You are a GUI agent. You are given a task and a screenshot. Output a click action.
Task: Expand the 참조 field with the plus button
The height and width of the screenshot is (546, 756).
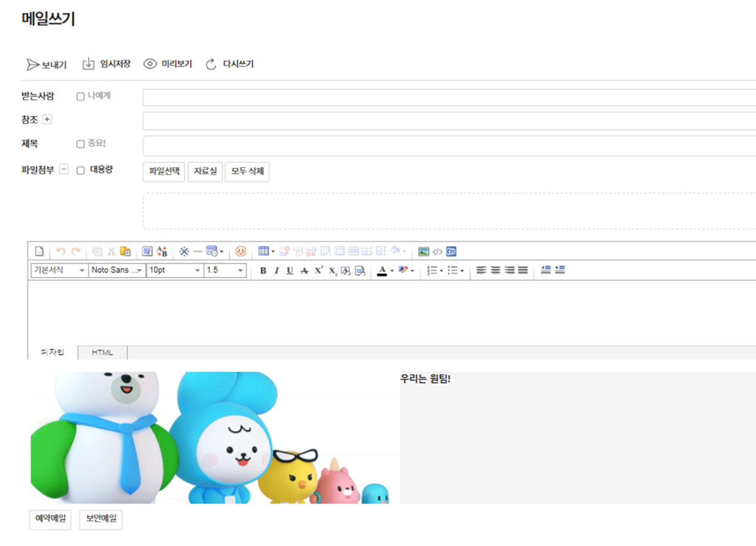[x=48, y=120]
